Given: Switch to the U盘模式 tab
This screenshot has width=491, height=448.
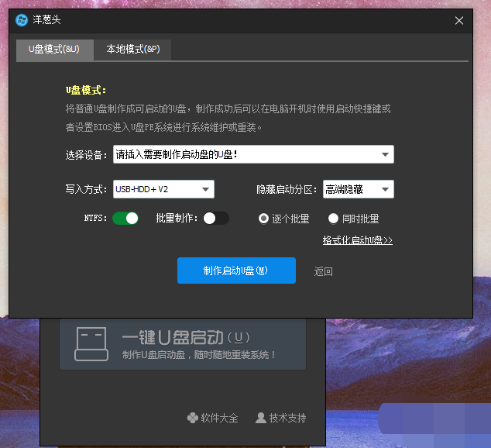Looking at the screenshot, I should click(55, 50).
